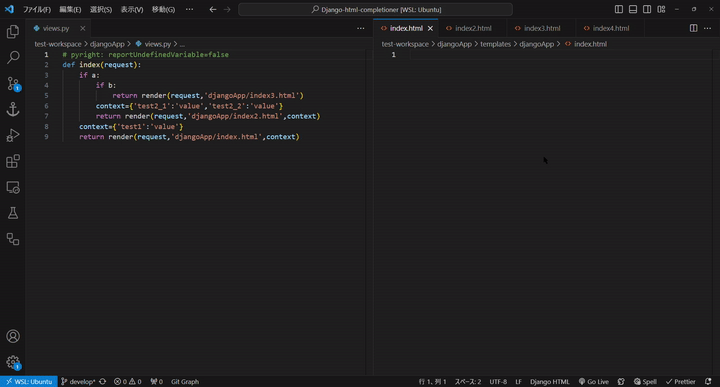
Task: Toggle the secondary side bar layout icon
Action: click(x=647, y=9)
